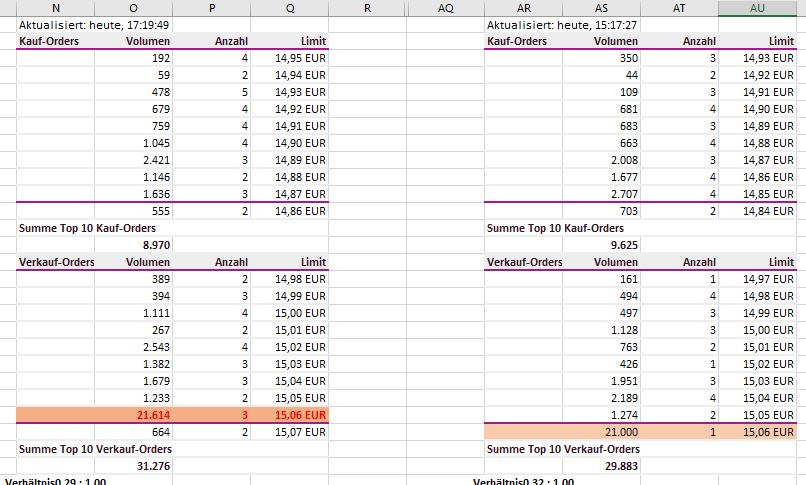Click column header AQ

445,8
